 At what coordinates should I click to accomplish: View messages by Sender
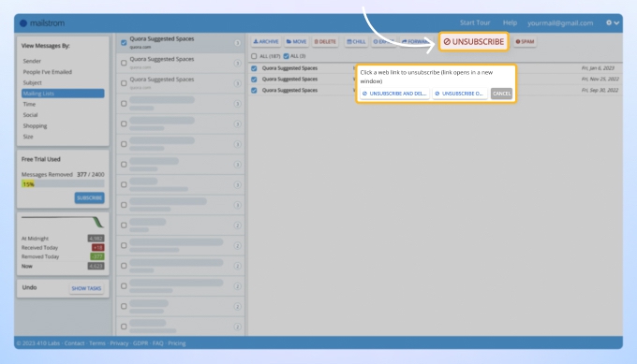[32, 61]
